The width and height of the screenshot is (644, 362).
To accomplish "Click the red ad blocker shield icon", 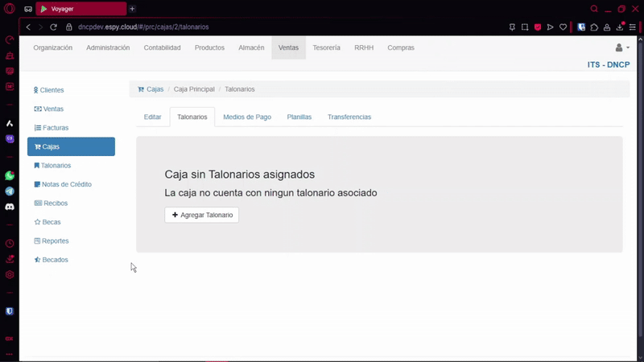I will coord(538,27).
